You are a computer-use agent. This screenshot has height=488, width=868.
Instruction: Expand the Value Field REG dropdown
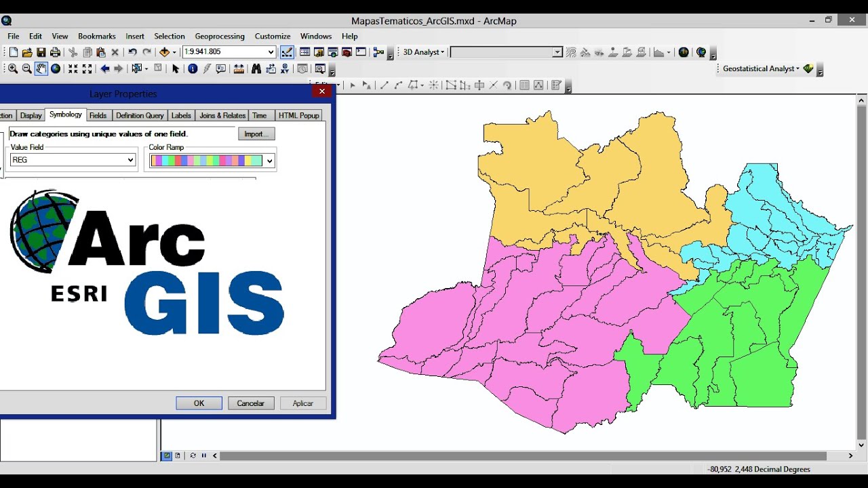tap(131, 160)
